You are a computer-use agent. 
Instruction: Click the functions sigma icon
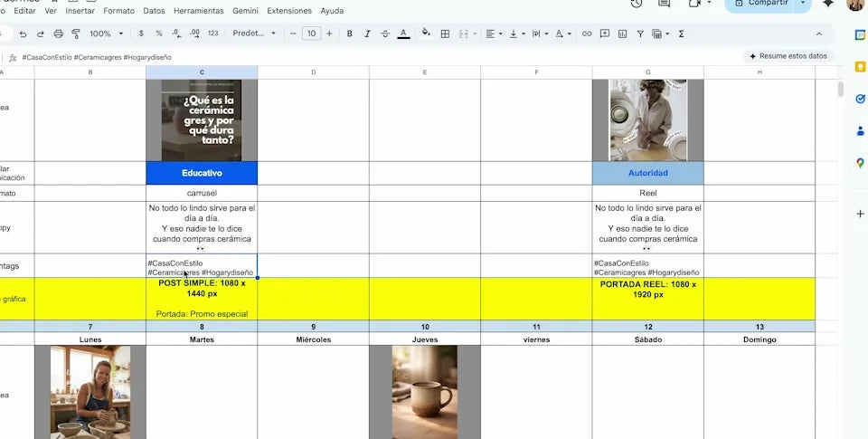point(681,33)
